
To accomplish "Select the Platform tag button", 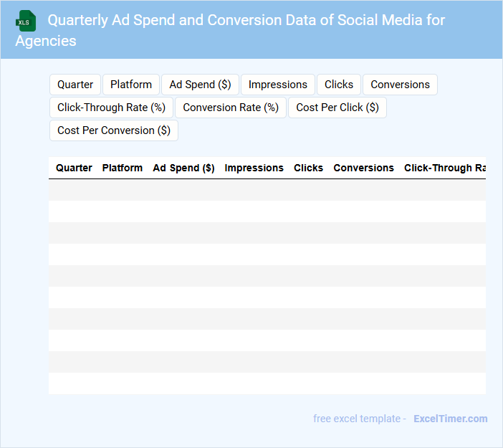I will [x=131, y=85].
